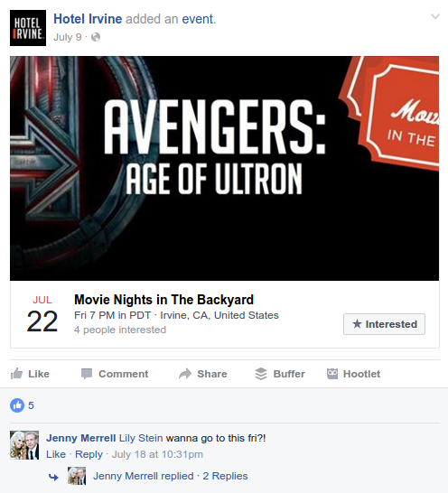View the 5 people who liked this

31,405
